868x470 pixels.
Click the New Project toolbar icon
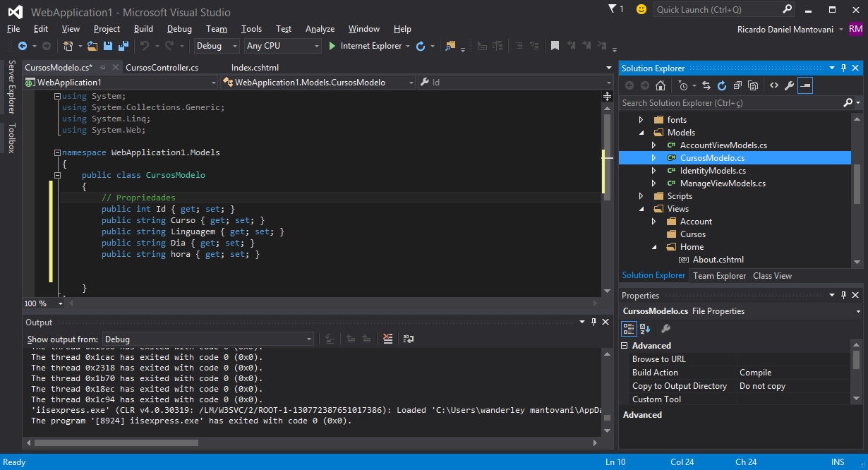point(68,46)
